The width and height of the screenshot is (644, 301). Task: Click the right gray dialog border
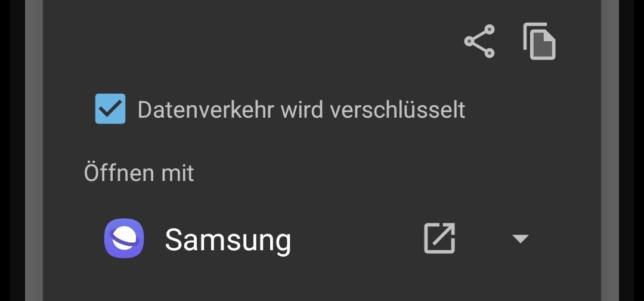click(610, 150)
